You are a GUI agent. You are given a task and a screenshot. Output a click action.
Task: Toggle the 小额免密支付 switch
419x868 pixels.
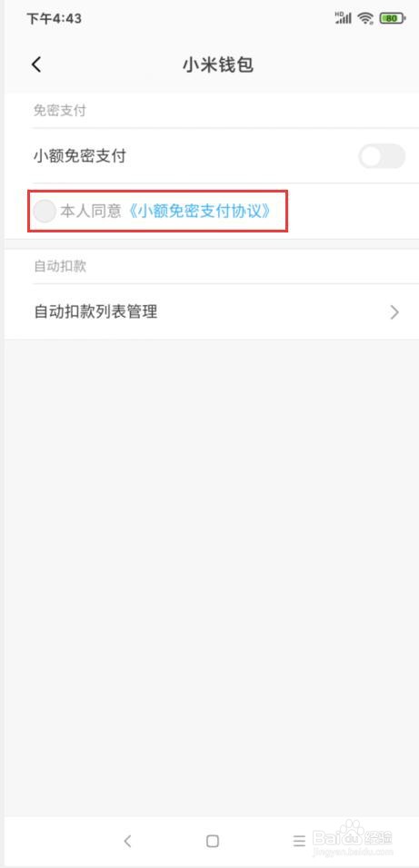(382, 156)
